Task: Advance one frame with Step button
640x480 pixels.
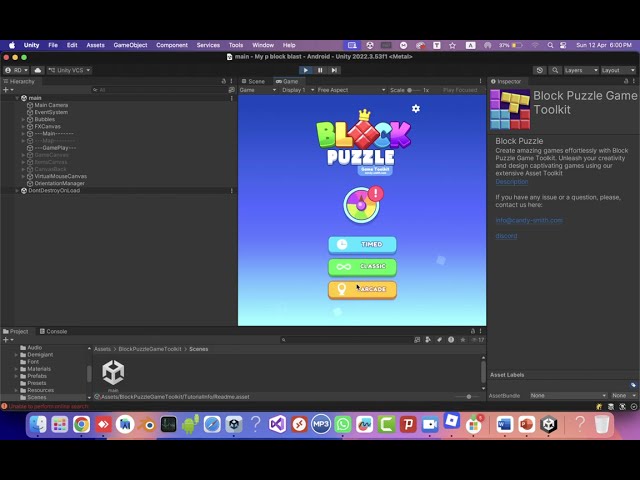Action: 334,70
